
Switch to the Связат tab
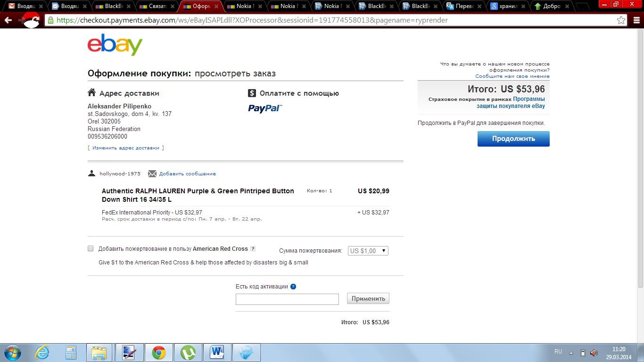(157, 7)
